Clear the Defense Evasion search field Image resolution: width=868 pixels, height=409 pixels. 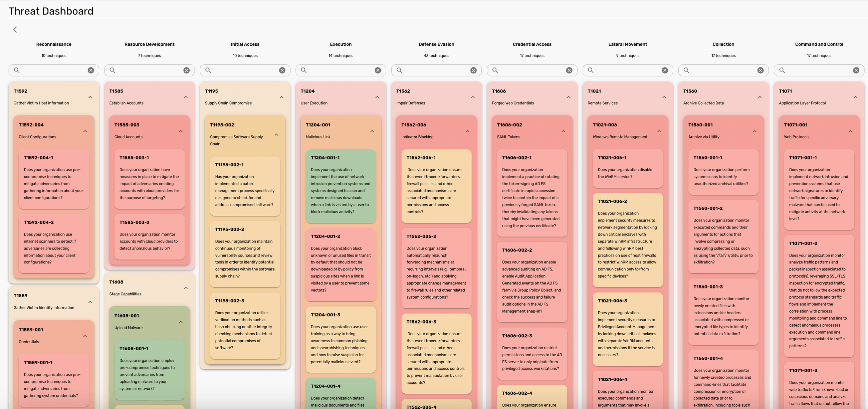click(473, 70)
